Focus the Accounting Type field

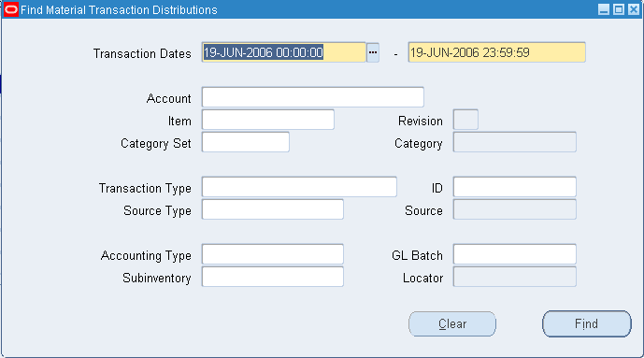coord(273,254)
